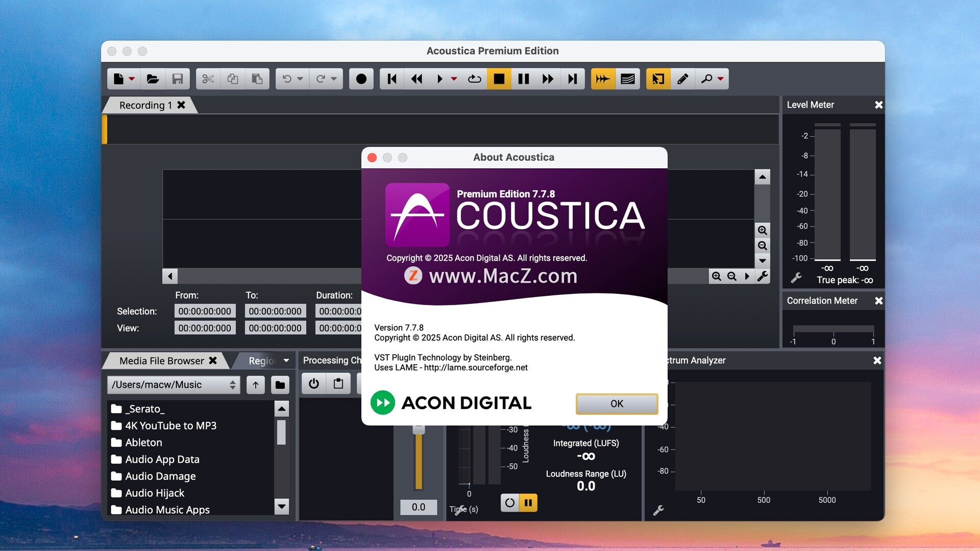980x551 pixels.
Task: Click the vertical scroll down arrow of waveform
Action: [762, 261]
